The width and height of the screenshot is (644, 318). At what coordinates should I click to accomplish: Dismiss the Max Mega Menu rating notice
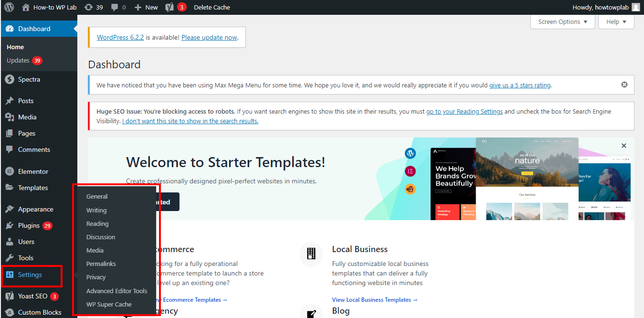coord(624,85)
